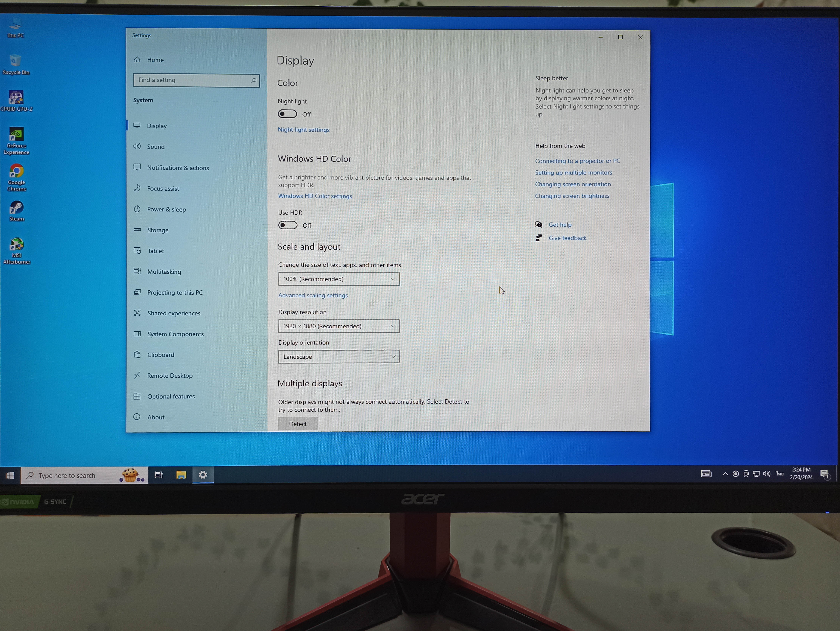This screenshot has height=631, width=840.
Task: Open Windows HD Color settings link
Action: pos(315,196)
